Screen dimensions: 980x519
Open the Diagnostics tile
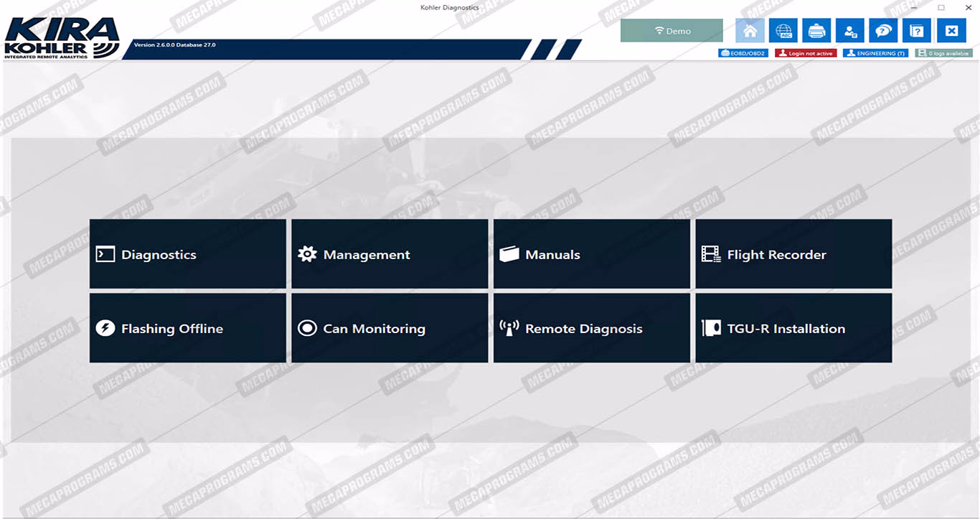[187, 254]
